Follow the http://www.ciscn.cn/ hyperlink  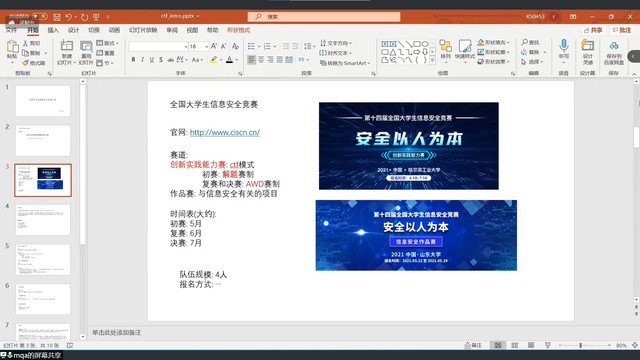coord(225,132)
